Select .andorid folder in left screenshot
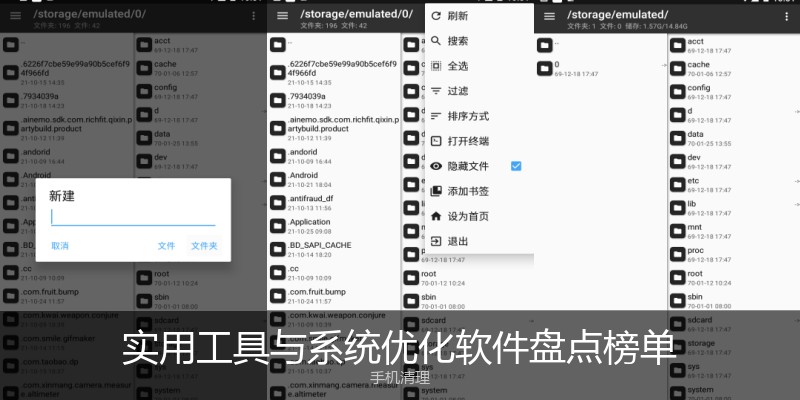The height and width of the screenshot is (400, 800). pos(67,156)
